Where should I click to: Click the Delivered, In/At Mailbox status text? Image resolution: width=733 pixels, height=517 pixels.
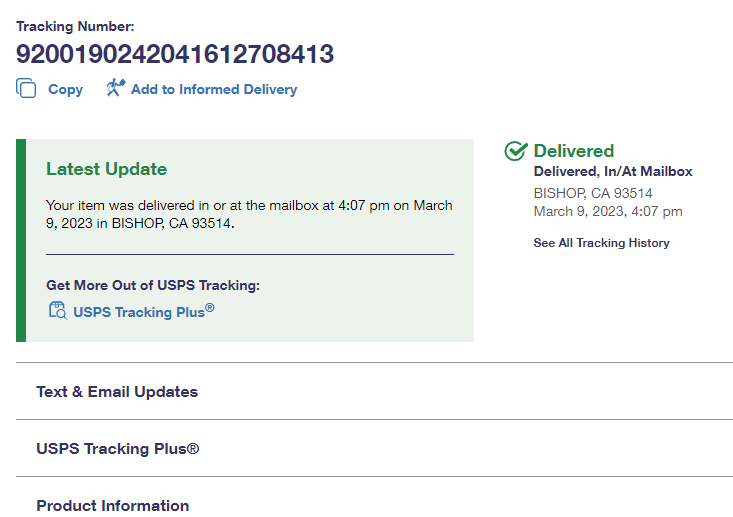(613, 172)
